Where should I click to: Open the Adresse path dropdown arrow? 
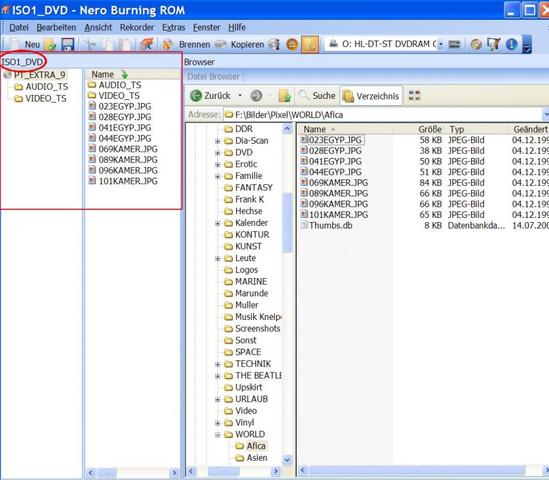pyautogui.click(x=546, y=115)
